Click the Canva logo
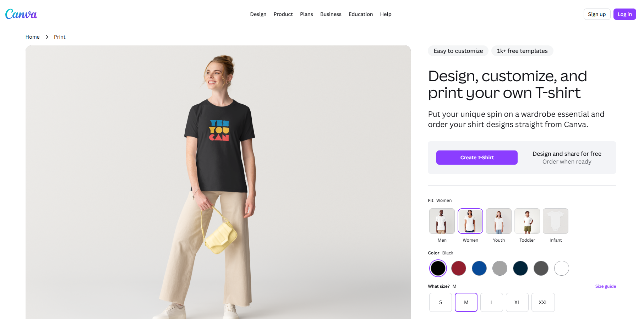Viewport: 644px width, 319px height. click(x=21, y=14)
